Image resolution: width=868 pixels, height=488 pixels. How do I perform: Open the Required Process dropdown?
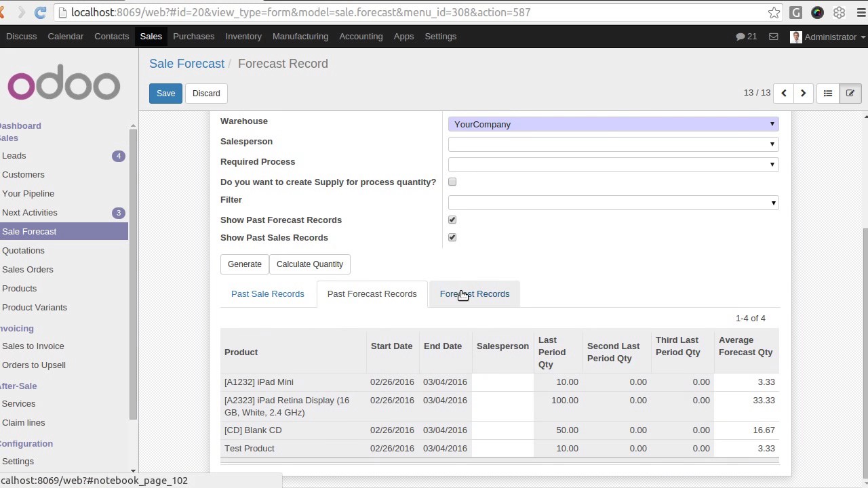point(613,165)
